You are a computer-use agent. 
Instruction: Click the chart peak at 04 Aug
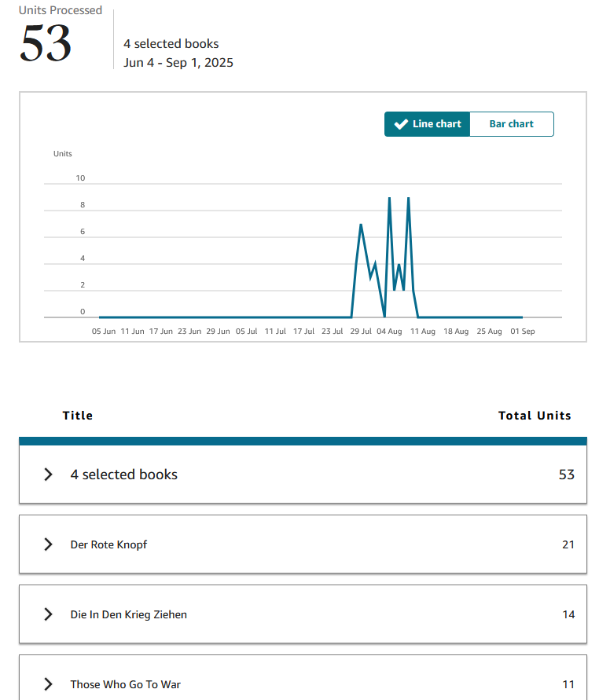[389, 199]
